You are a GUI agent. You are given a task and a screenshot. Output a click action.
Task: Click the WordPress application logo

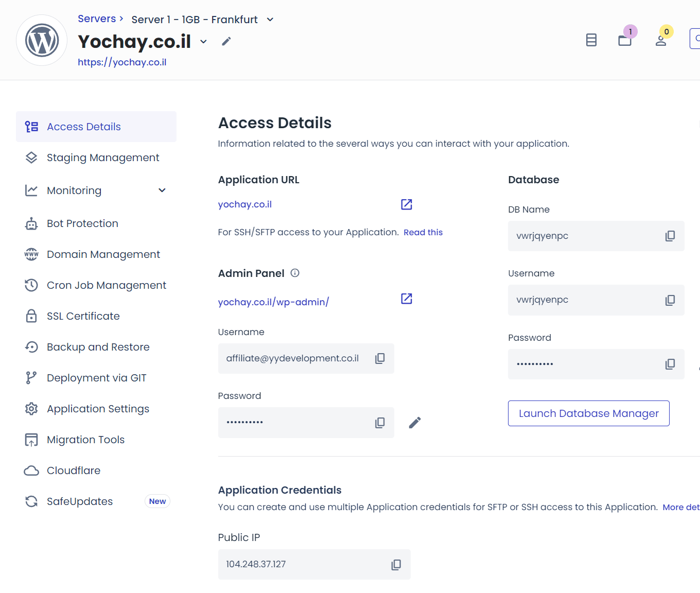(42, 40)
